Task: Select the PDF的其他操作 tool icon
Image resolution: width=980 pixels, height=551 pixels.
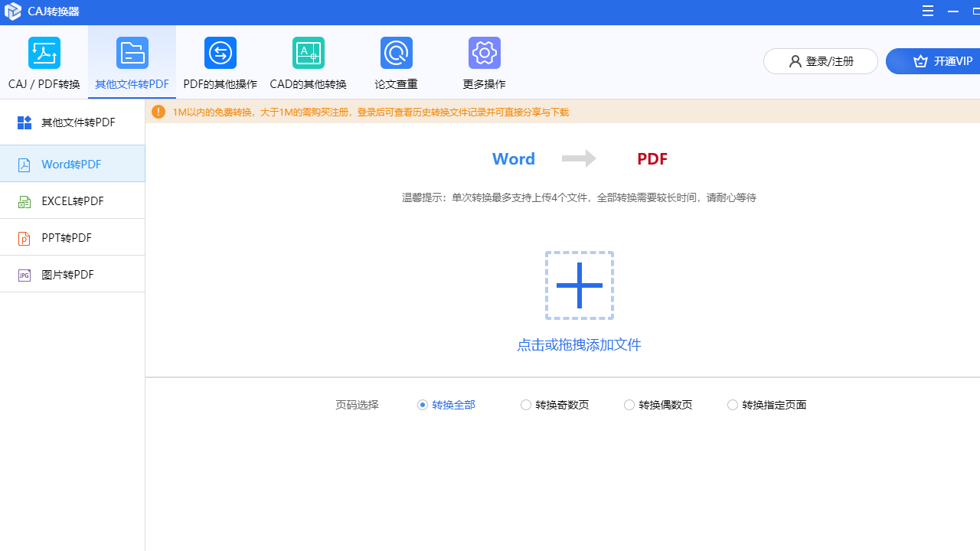Action: tap(220, 53)
